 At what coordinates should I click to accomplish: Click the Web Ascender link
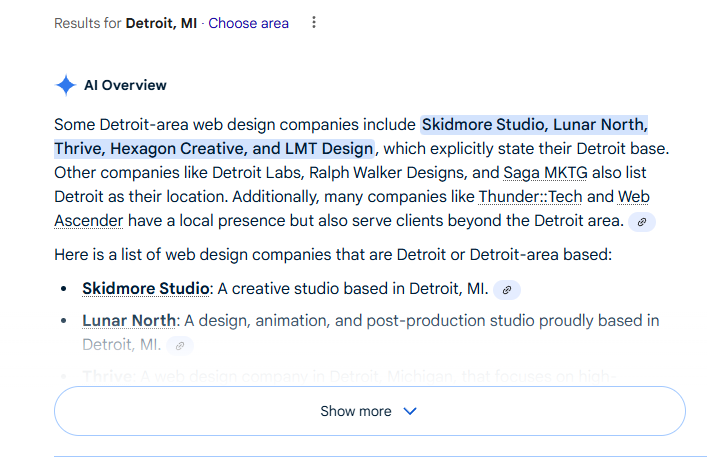[x=88, y=220]
